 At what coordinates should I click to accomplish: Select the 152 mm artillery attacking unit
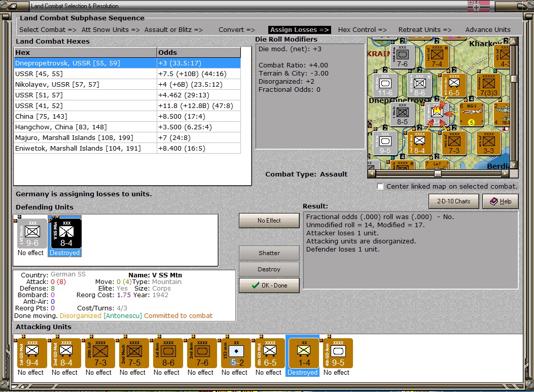[235, 353]
